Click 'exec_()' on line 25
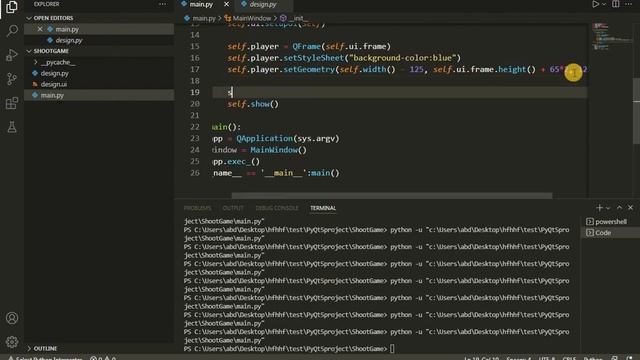 [243, 162]
